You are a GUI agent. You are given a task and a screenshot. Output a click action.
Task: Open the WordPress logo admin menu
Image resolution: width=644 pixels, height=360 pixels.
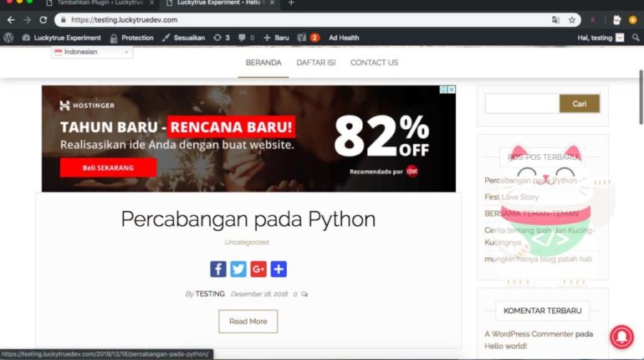tap(8, 38)
